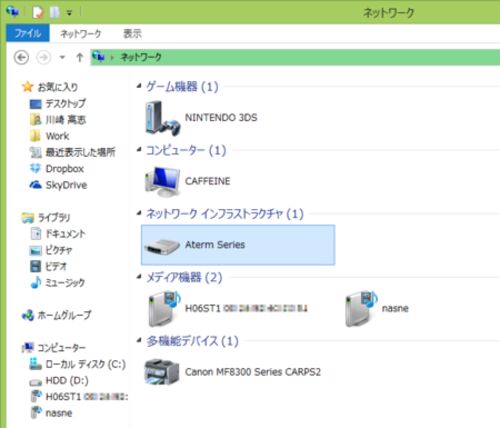Collapse the コンピューター (1) group

(139, 150)
